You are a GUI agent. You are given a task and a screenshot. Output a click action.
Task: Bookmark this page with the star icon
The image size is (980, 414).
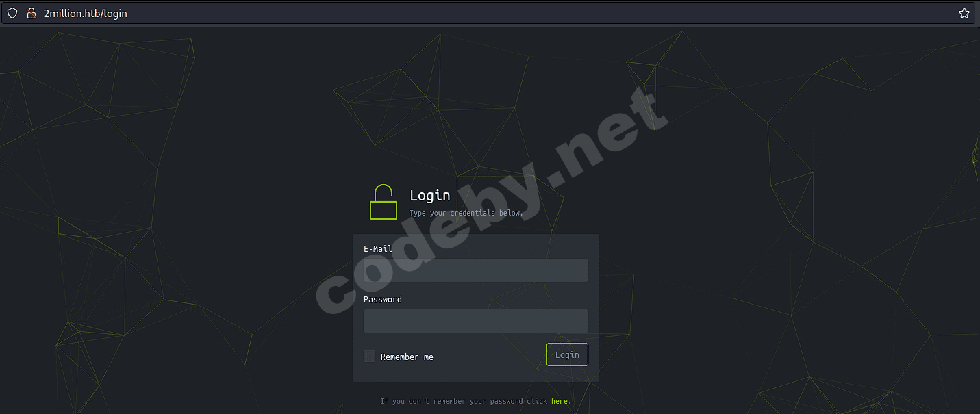[964, 13]
